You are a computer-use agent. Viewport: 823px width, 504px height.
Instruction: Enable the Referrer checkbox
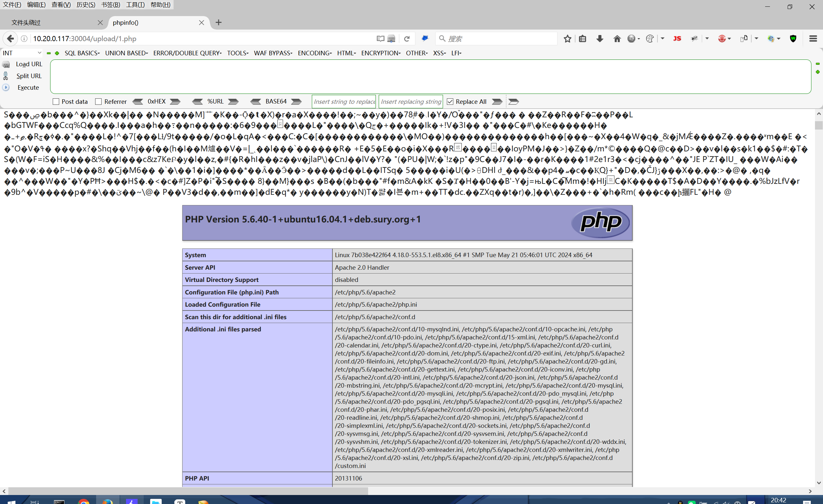(x=98, y=102)
